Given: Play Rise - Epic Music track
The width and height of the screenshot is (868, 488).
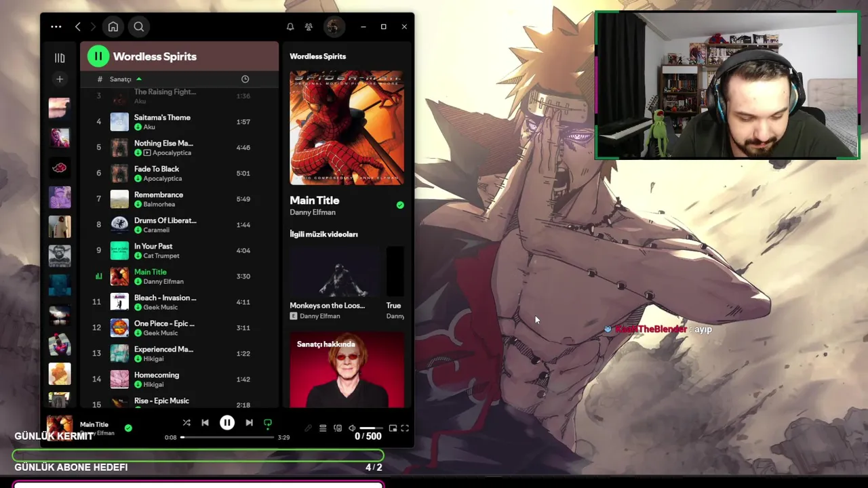Looking at the screenshot, I should (180, 403).
